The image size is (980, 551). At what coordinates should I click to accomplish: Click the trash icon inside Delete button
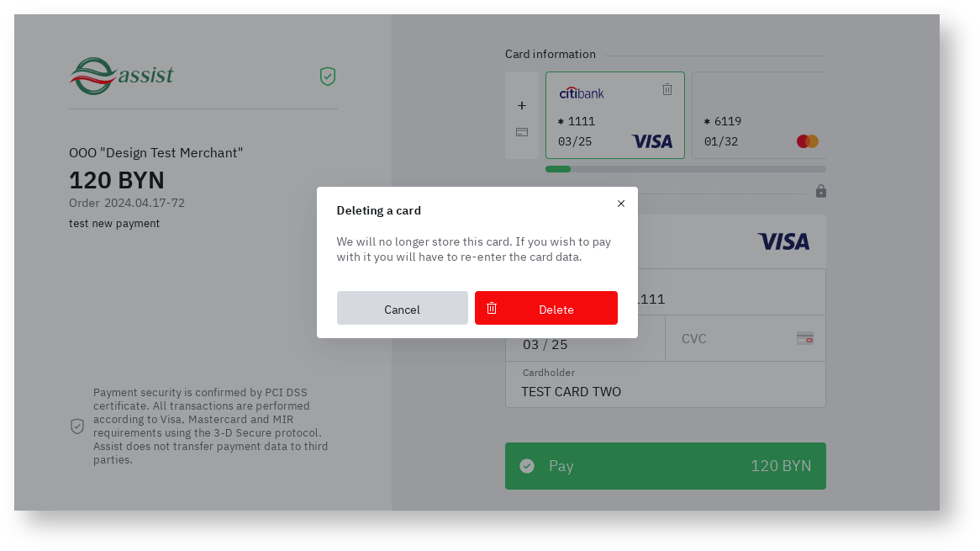[492, 308]
